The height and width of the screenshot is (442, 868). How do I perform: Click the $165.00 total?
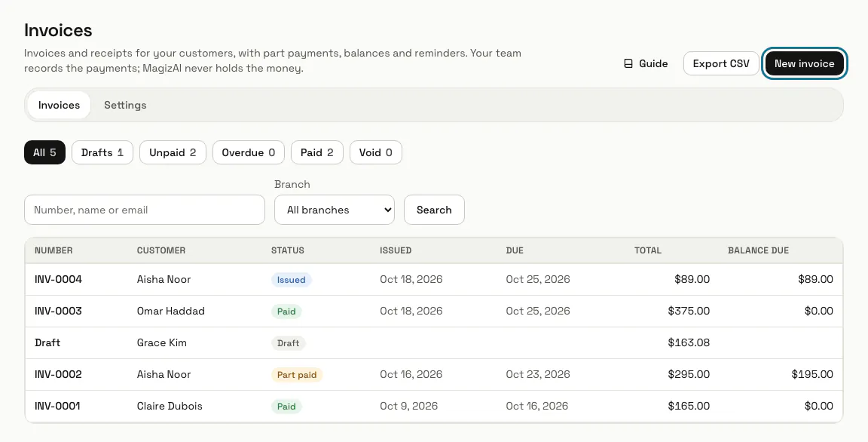tap(689, 406)
